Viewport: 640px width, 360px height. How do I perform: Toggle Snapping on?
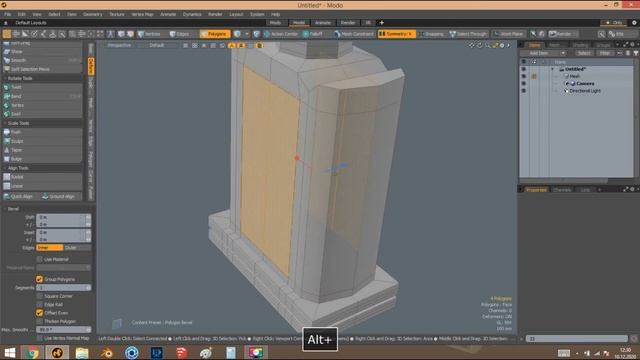point(431,34)
